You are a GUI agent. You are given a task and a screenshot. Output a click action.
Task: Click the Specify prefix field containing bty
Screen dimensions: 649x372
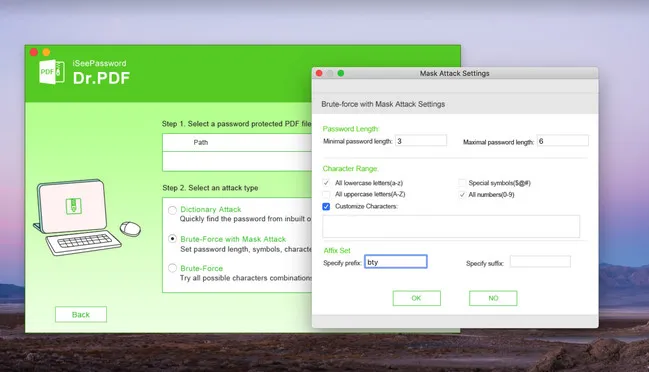(x=396, y=262)
